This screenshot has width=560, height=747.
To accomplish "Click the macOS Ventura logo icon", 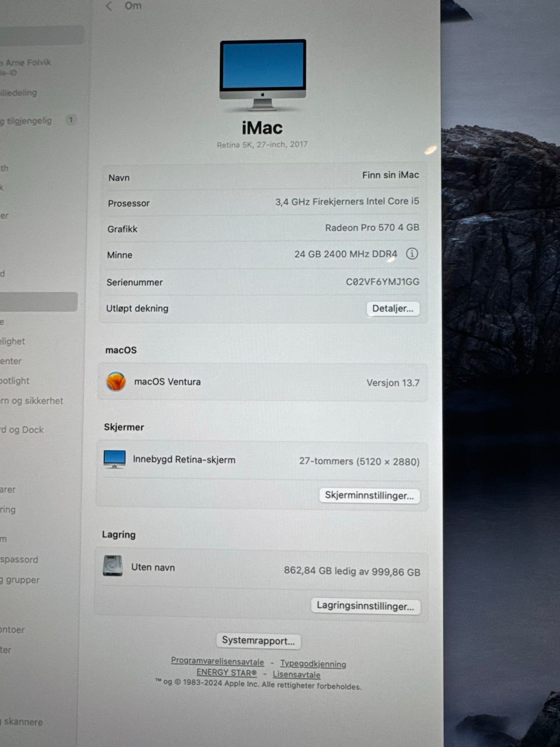I will click(x=116, y=382).
